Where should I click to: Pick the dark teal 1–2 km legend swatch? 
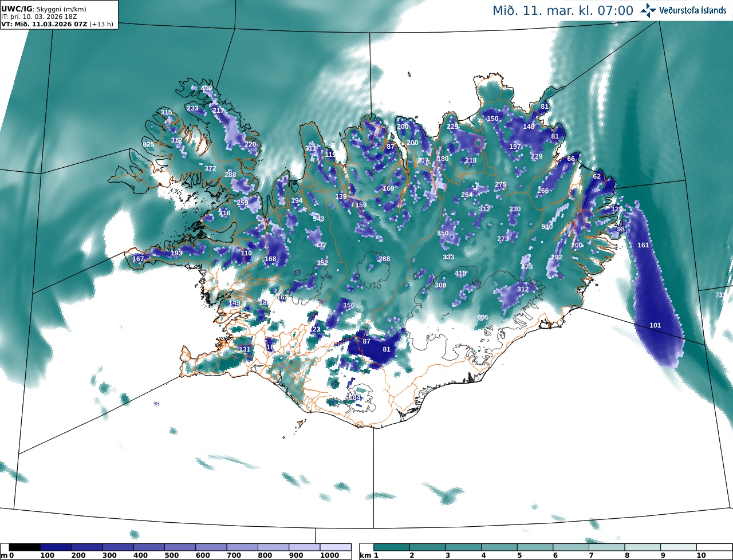click(x=392, y=548)
